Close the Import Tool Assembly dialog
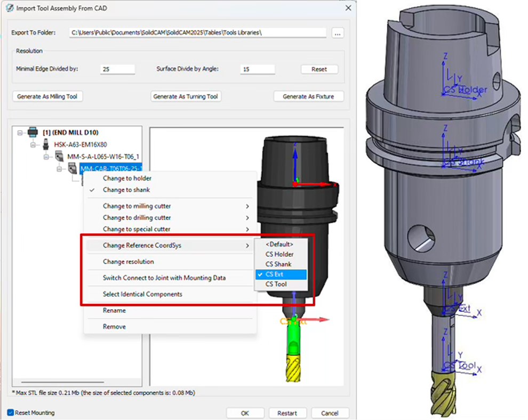Image resolution: width=528 pixels, height=420 pixels. click(348, 8)
